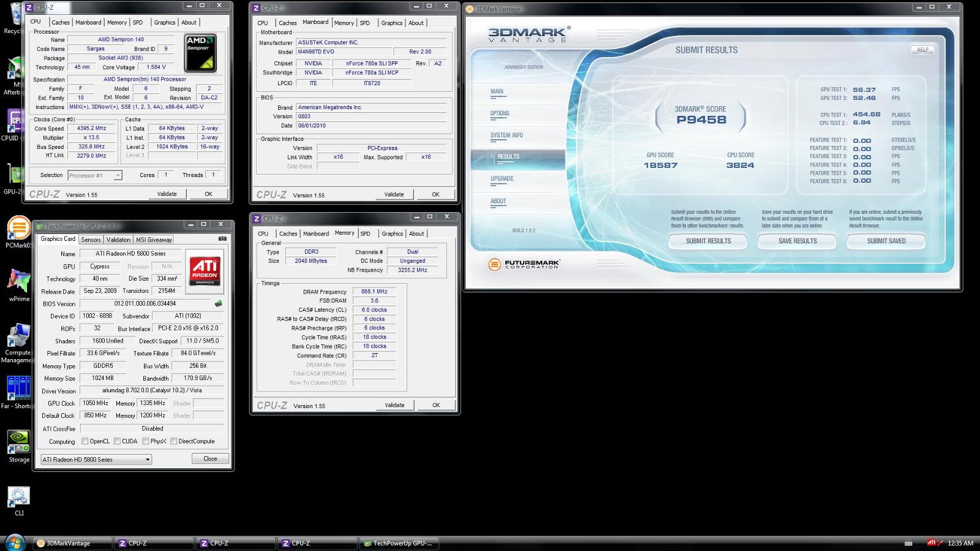Image resolution: width=980 pixels, height=551 pixels.
Task: Toggle the OpenCL checkbox in GPU-Z
Action: (x=85, y=441)
